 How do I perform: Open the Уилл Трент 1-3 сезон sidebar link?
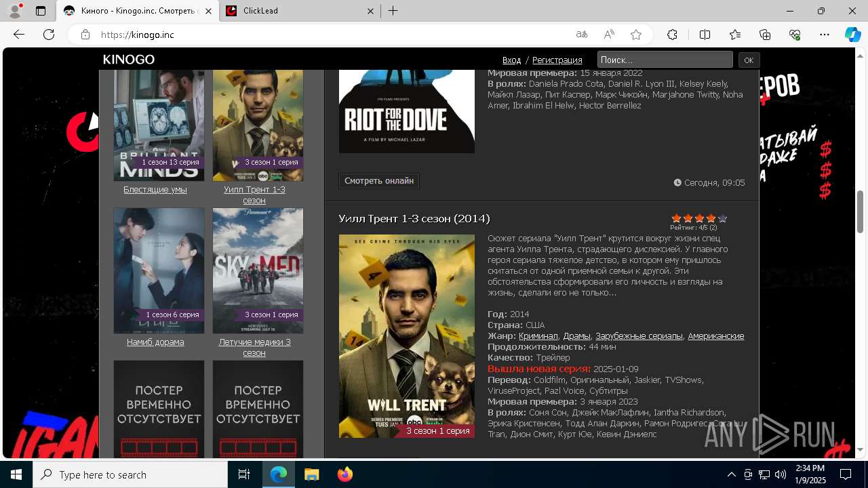tap(254, 195)
